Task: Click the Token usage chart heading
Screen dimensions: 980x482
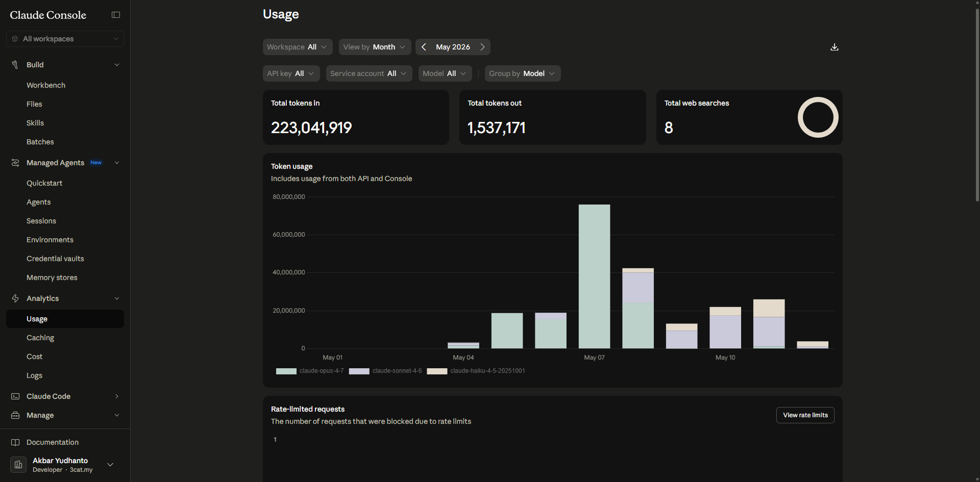Action: pyautogui.click(x=291, y=166)
